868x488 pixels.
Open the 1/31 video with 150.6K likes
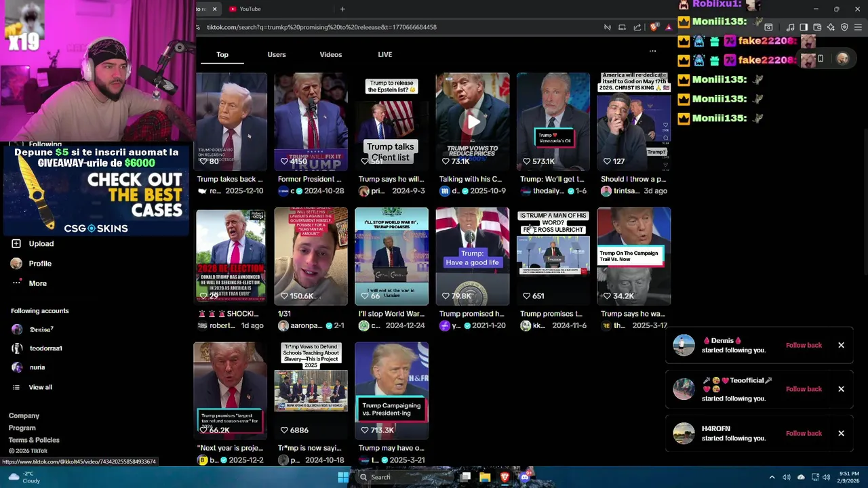coord(311,256)
